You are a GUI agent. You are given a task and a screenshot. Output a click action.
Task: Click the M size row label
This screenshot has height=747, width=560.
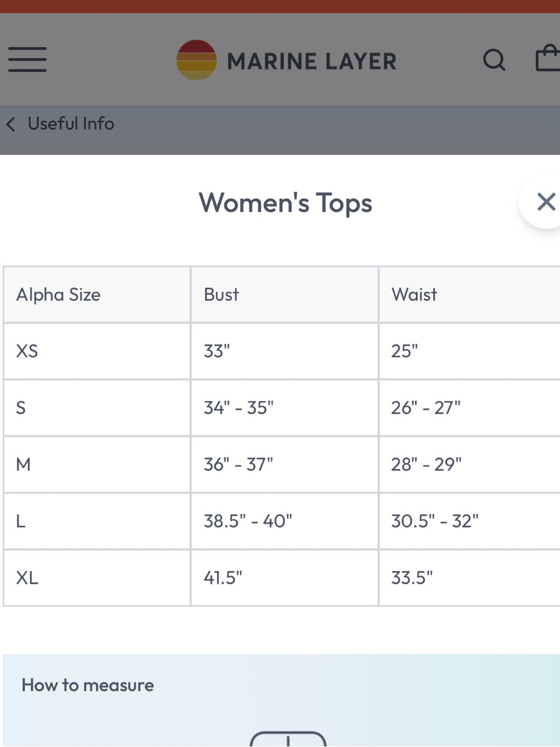coord(24,465)
